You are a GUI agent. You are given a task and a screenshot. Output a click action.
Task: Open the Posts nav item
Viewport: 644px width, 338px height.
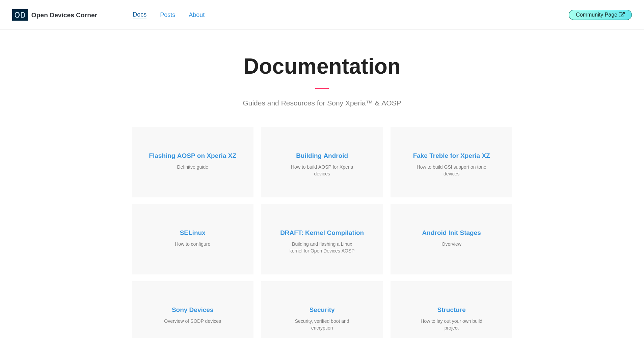167,15
